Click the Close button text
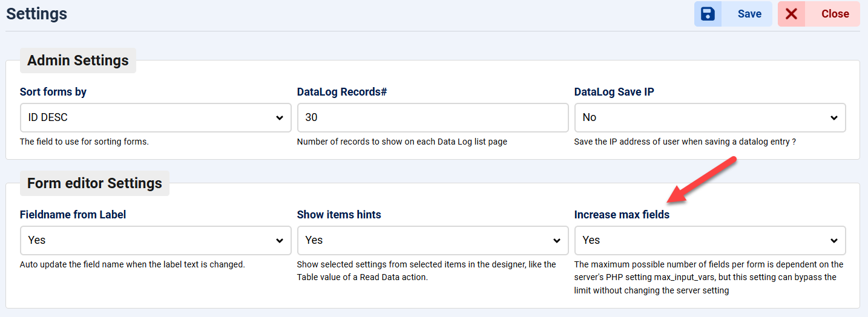Viewport: 868px width, 317px height. click(835, 14)
